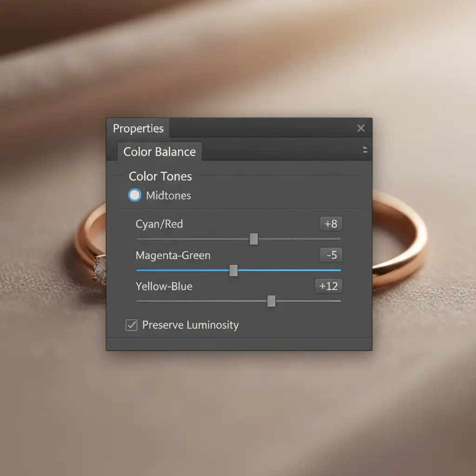476x476 pixels.
Task: Click the Yellow-Blue slider handle
Action: tap(271, 301)
